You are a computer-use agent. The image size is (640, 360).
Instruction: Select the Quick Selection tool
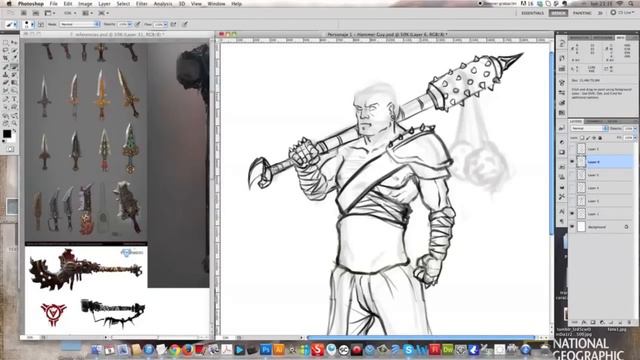coord(14,50)
